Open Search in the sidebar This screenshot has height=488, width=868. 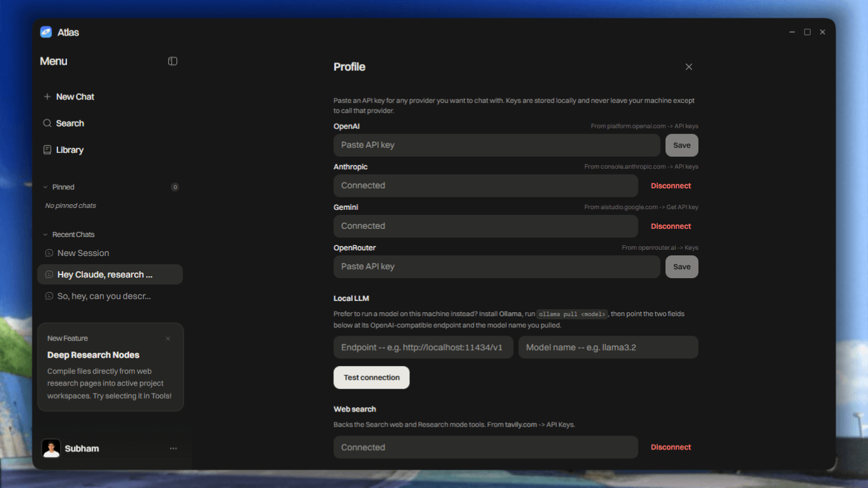coord(63,123)
